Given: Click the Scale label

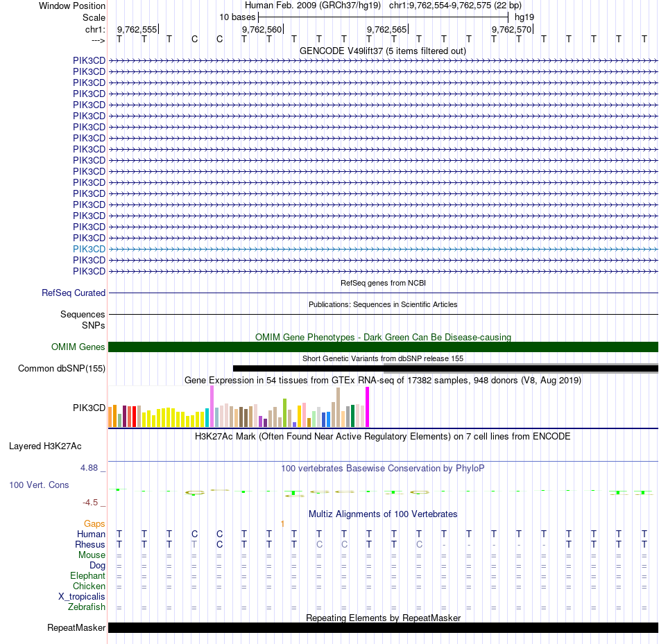Looking at the screenshot, I should coord(94,17).
